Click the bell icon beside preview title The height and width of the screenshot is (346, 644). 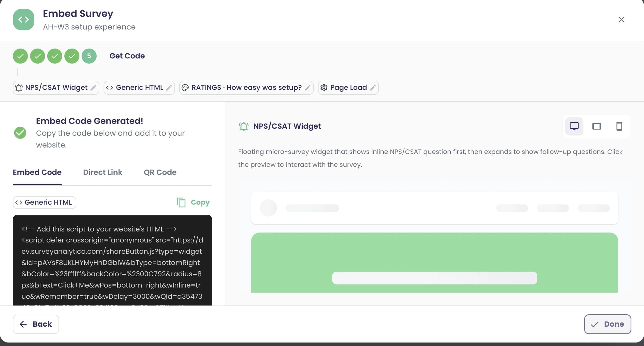click(x=244, y=126)
